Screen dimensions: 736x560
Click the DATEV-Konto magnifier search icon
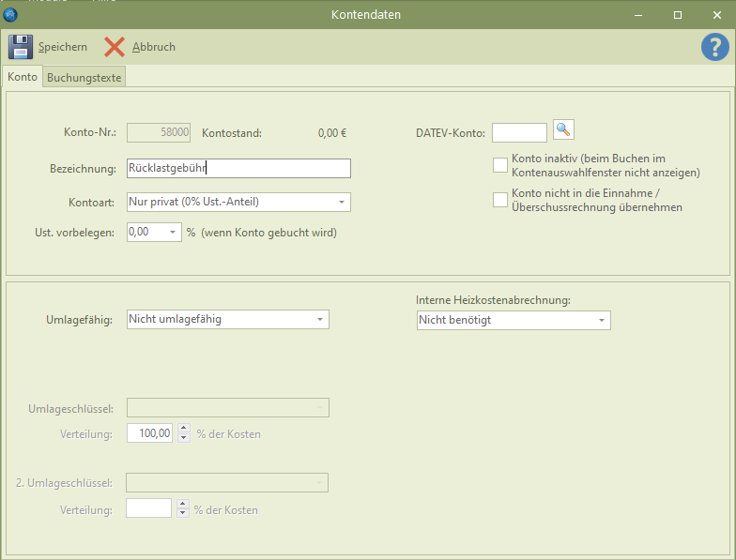tap(562, 129)
